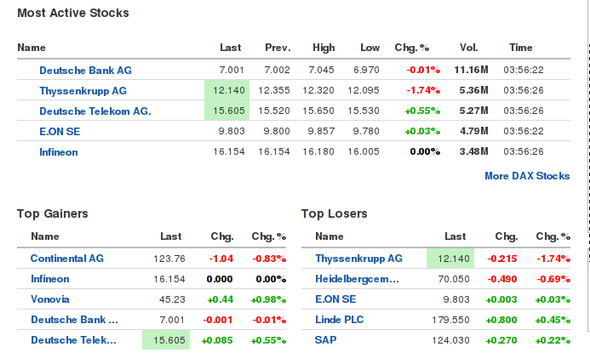Viewport: 590px width, 364px height.
Task: Click SAP change percent +0.22%
Action: click(x=553, y=340)
